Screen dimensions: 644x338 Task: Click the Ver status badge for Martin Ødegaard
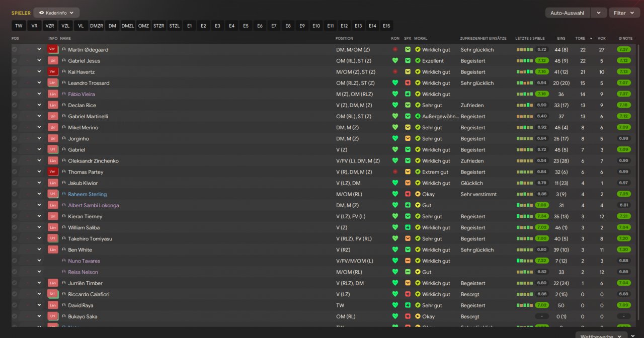coord(53,49)
